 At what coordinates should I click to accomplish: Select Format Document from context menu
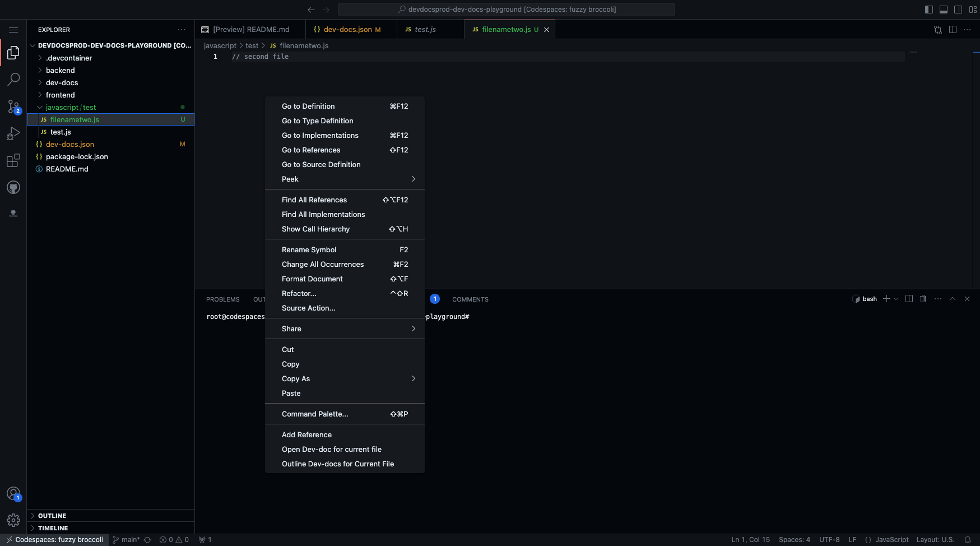[312, 279]
